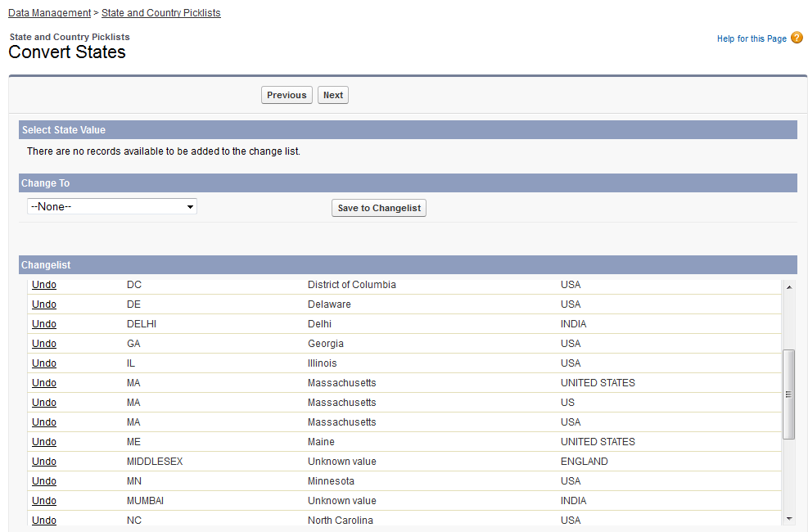The image size is (808, 532).
Task: Open Data Management breadcrumb link
Action: (49, 13)
